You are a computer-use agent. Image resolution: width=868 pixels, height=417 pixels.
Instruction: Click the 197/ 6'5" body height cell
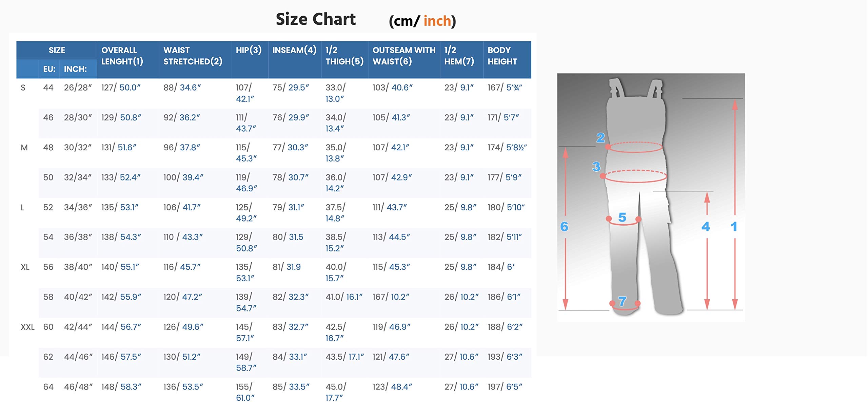point(505,387)
